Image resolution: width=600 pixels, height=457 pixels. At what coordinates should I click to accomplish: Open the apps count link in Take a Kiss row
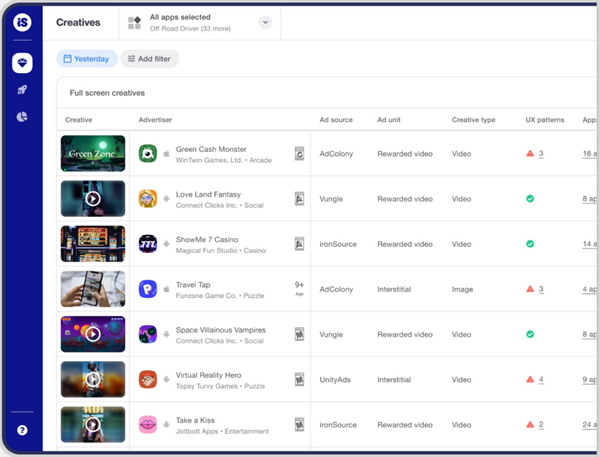point(590,425)
